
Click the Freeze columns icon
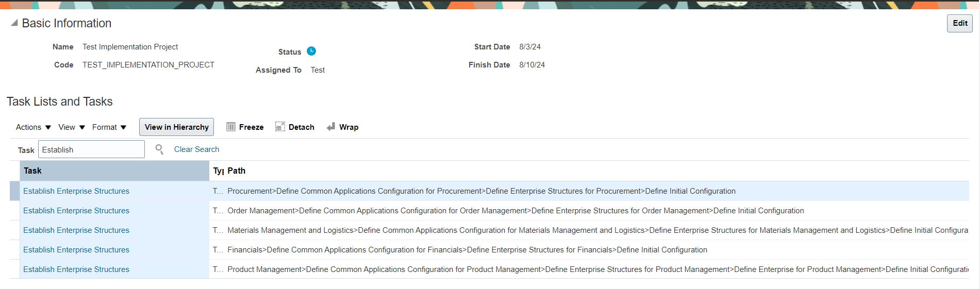231,127
